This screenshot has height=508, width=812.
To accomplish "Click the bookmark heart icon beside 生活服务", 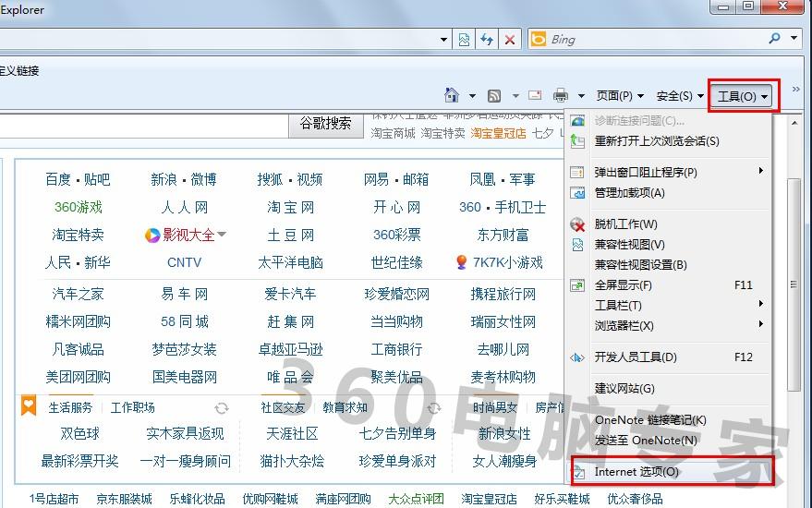I will click(29, 405).
